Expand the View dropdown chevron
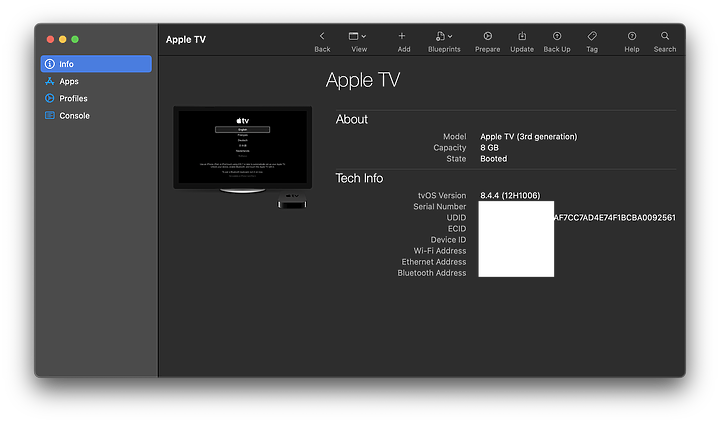Screen dimensions: 720x423 click(x=364, y=36)
